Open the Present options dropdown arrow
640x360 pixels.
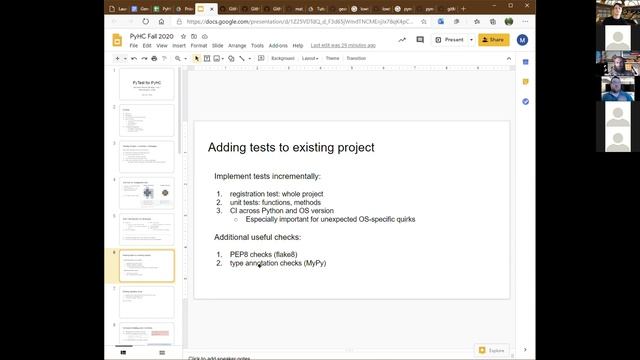tap(471, 40)
